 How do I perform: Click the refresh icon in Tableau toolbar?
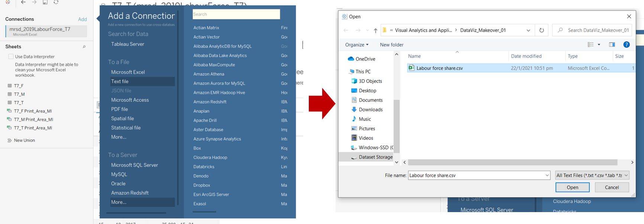56,2
